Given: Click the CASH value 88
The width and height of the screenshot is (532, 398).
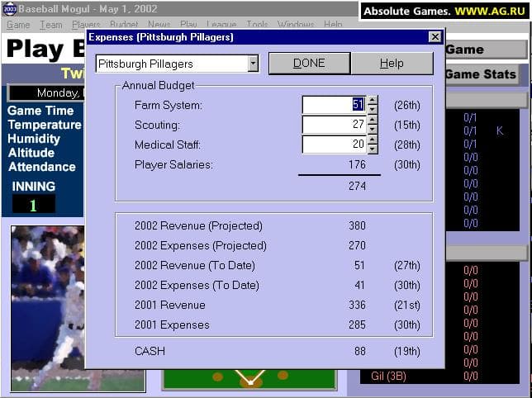Looking at the screenshot, I should 360,351.
